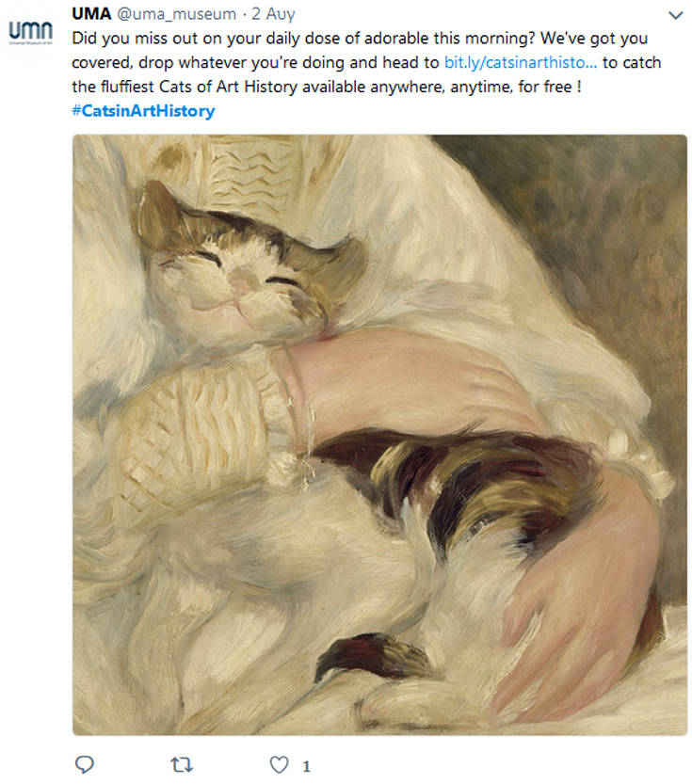Click the #CatsinArtHistory hashtag
This screenshot has width=692, height=784.
click(x=143, y=110)
